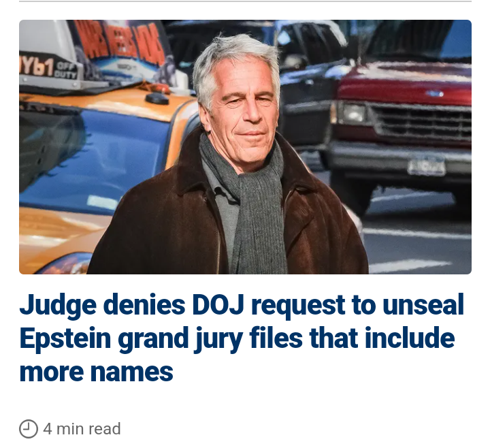
Task: Click the taxi 'Off Duty' roof sign in photo
Action: [x=50, y=68]
